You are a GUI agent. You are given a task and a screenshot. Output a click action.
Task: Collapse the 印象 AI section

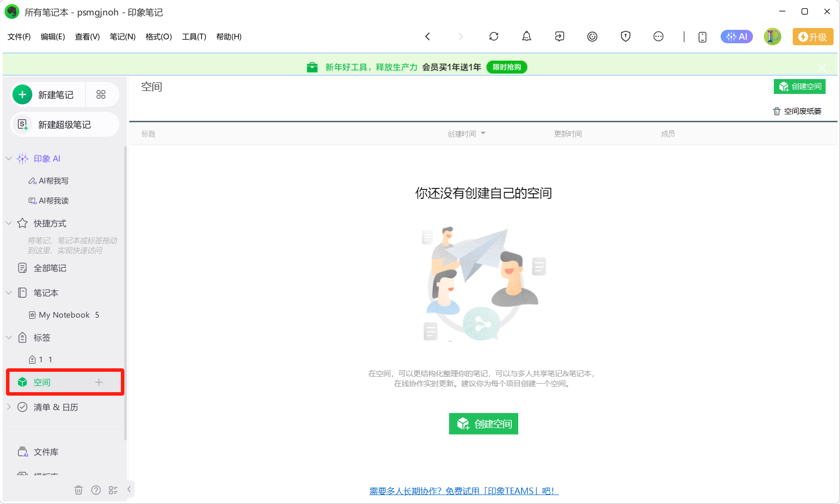coord(8,159)
